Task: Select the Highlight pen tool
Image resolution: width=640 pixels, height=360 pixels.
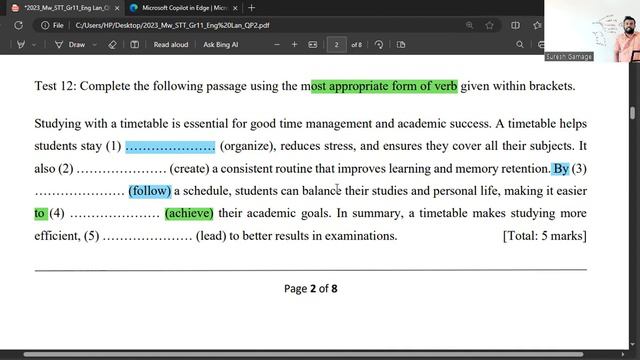Action: (20, 44)
